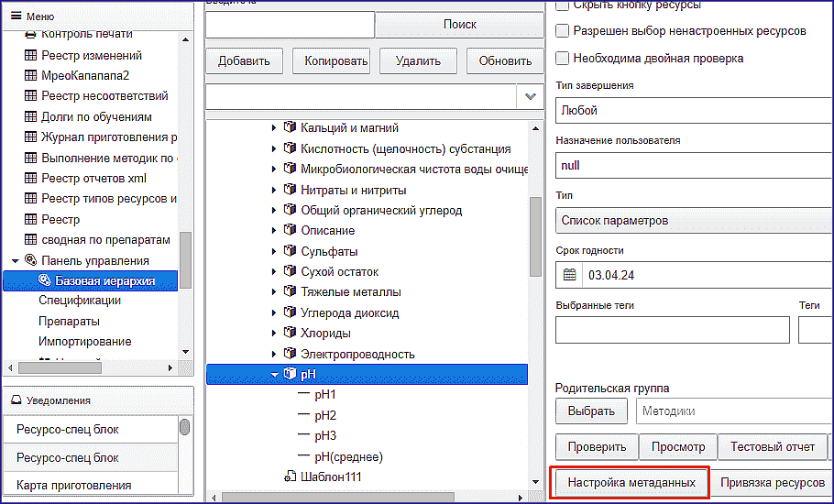Click the table icon beside Реестр изменений
Screen dimensions: 834x504
click(31, 55)
